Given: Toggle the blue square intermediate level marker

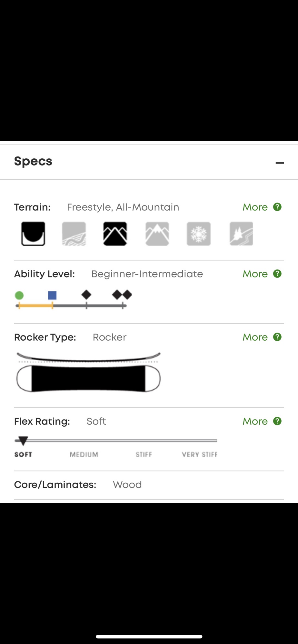Looking at the screenshot, I should click(x=53, y=295).
